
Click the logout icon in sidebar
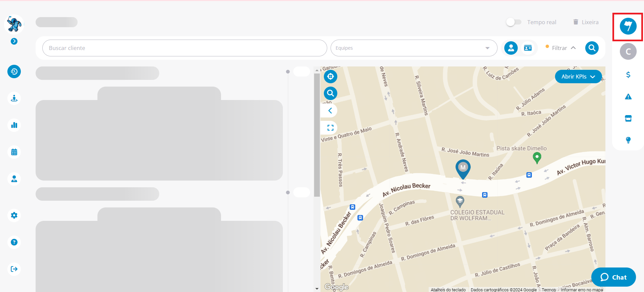click(x=14, y=269)
